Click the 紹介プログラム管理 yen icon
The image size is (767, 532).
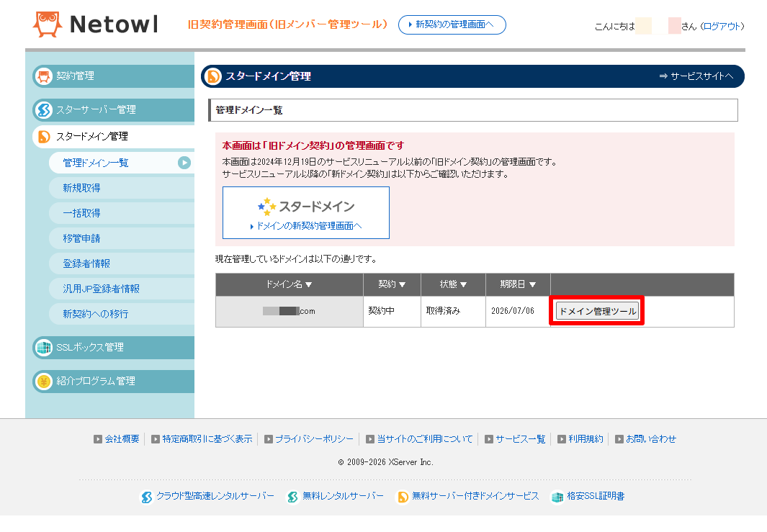[x=44, y=381]
